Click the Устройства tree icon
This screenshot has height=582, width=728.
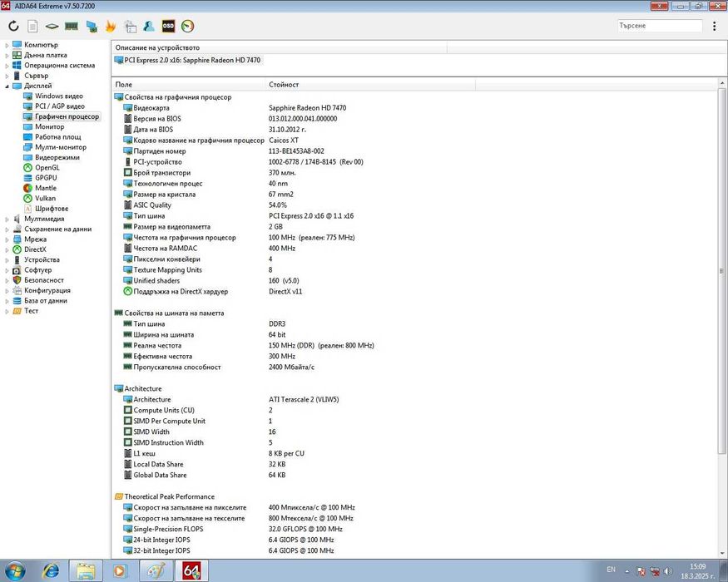(x=17, y=260)
